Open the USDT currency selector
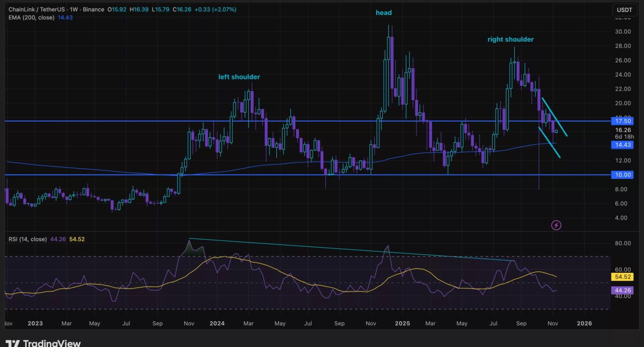The image size is (644, 347). tap(625, 10)
